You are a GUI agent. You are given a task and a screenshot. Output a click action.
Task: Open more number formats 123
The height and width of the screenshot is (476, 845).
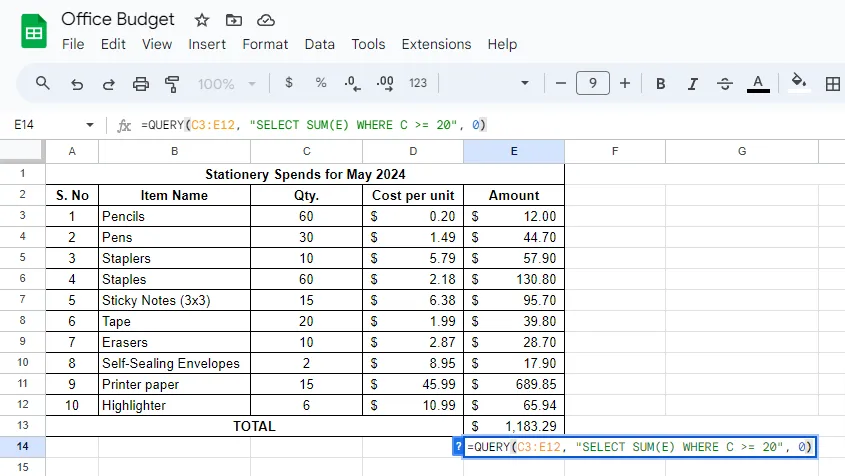pyautogui.click(x=418, y=83)
